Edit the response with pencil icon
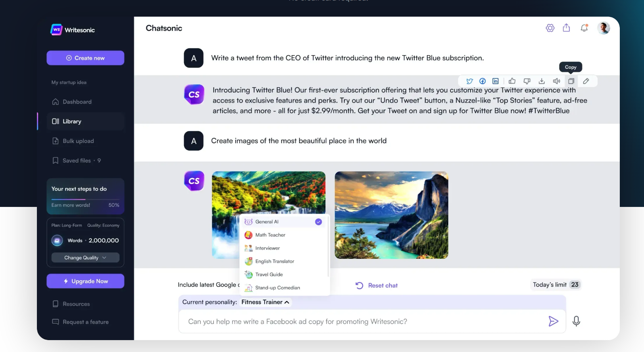 (x=586, y=81)
